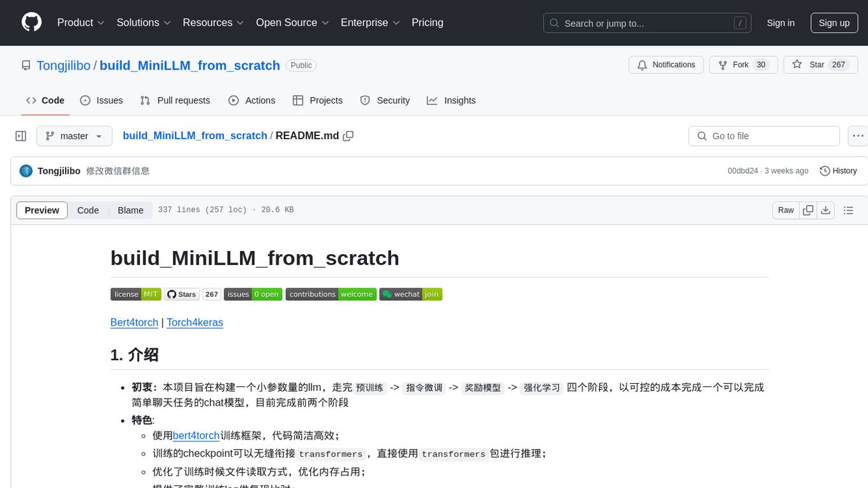Open the Bert4torch link
Viewport: 868px width, 488px height.
[134, 323]
